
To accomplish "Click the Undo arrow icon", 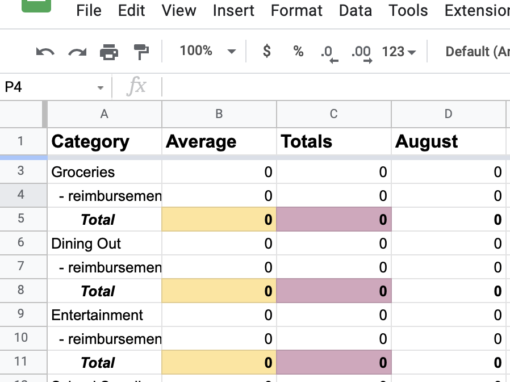I will point(45,52).
